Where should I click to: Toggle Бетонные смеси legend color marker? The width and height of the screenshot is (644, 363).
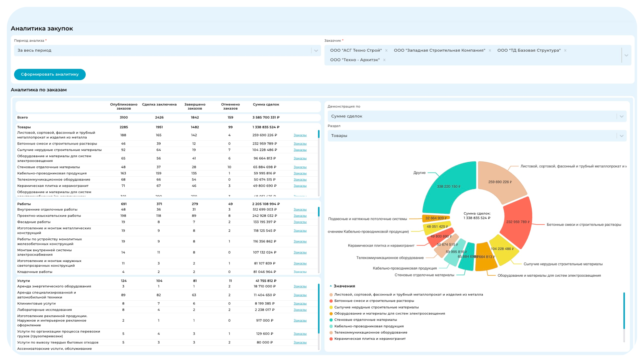click(x=331, y=301)
